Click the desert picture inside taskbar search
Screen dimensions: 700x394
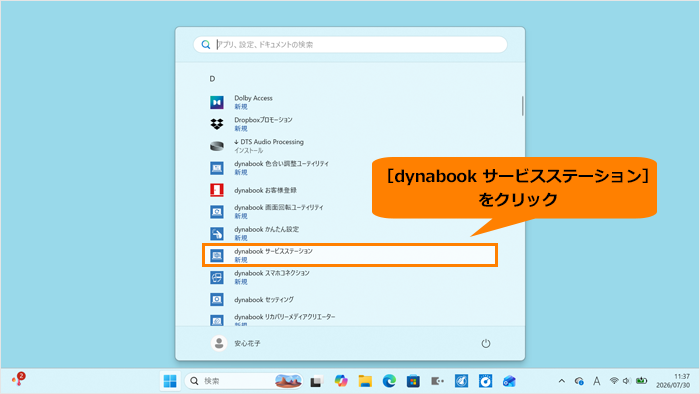click(x=288, y=381)
